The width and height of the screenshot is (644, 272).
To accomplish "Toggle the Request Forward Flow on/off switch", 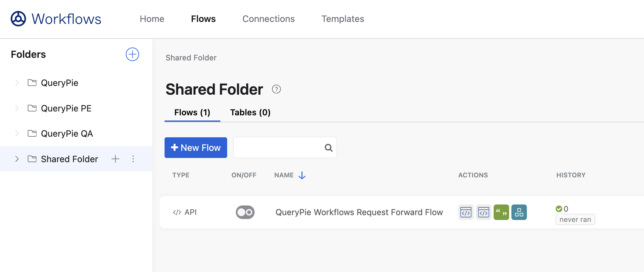I will (245, 212).
